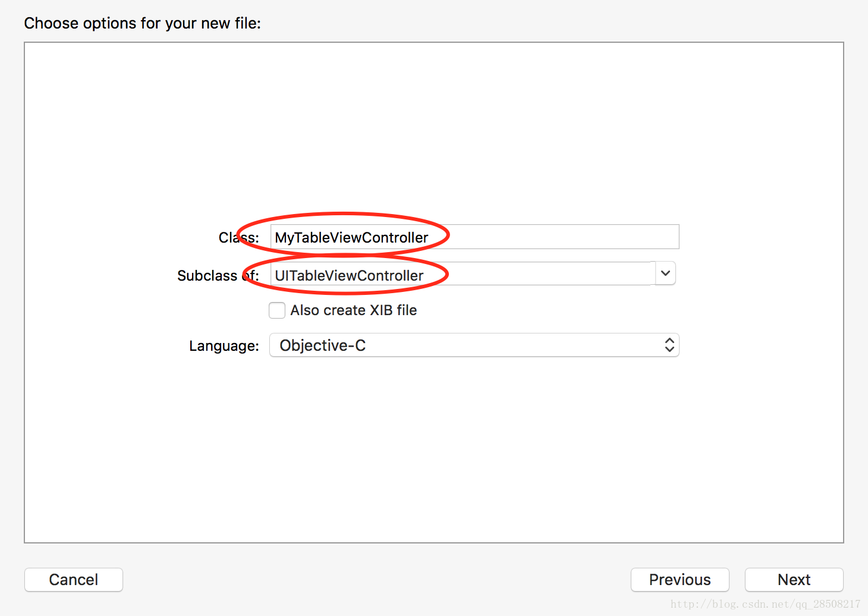Click the "Subclass of:" field label
The width and height of the screenshot is (868, 616).
[x=218, y=276]
